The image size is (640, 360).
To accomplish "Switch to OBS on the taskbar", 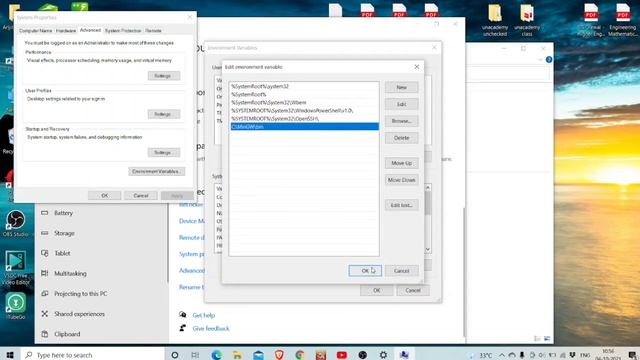I will pyautogui.click(x=362, y=355).
